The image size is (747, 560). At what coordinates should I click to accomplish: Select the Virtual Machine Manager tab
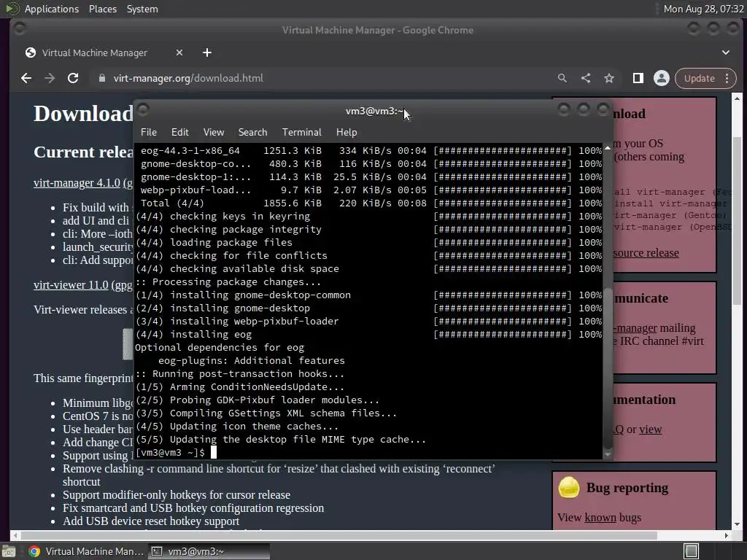[94, 52]
